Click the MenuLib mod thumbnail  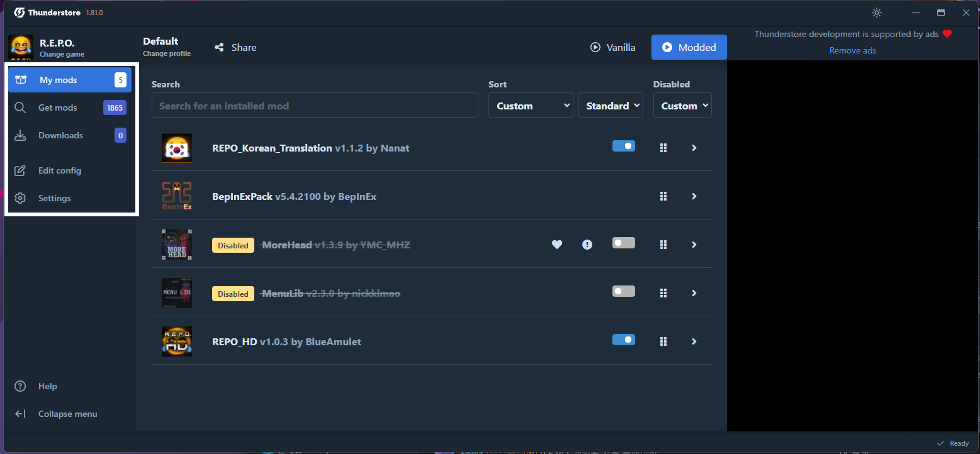177,293
